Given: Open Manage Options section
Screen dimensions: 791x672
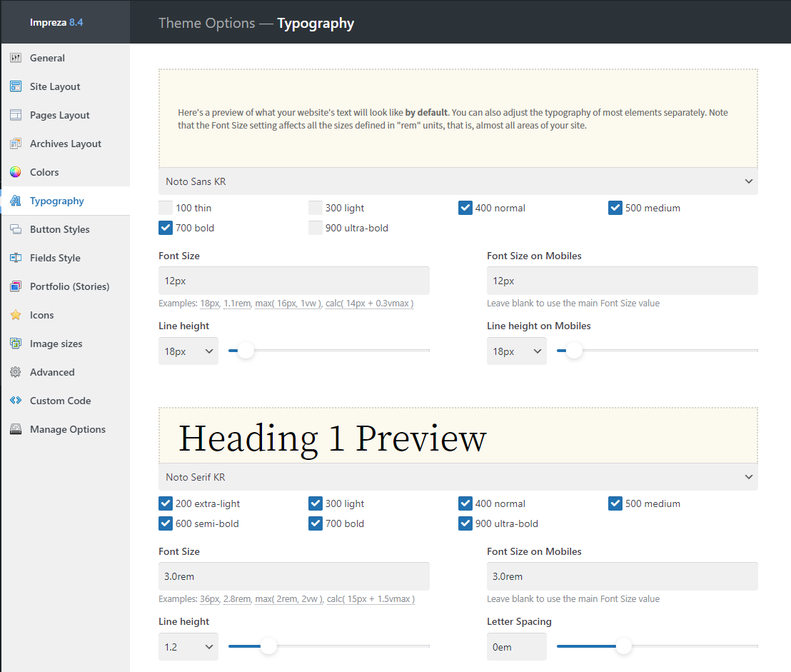Looking at the screenshot, I should point(66,429).
